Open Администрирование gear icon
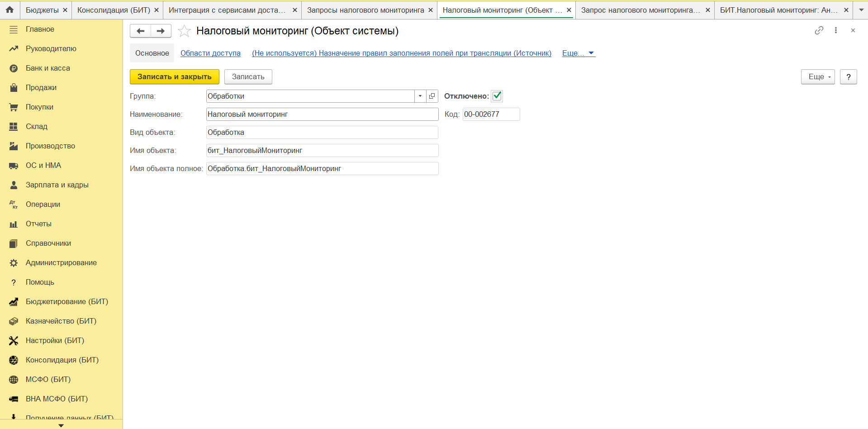The image size is (868, 429). pyautogui.click(x=14, y=263)
